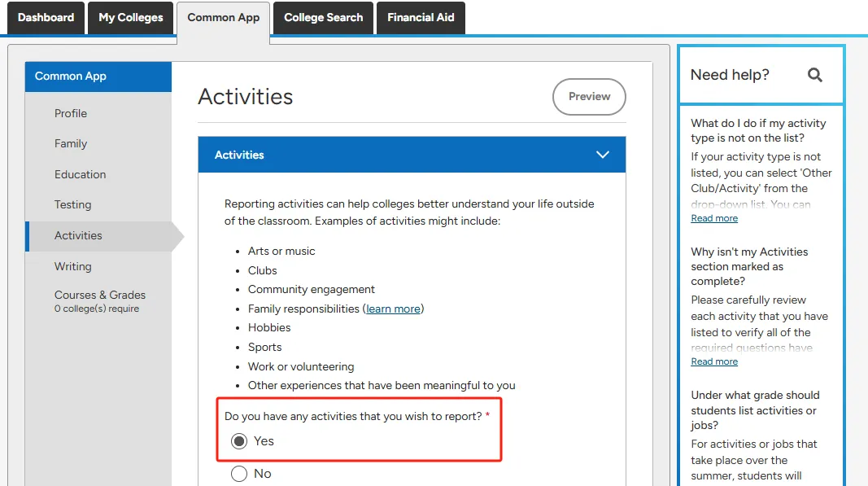This screenshot has height=486, width=868.
Task: Select the No radio button
Action: pos(239,474)
